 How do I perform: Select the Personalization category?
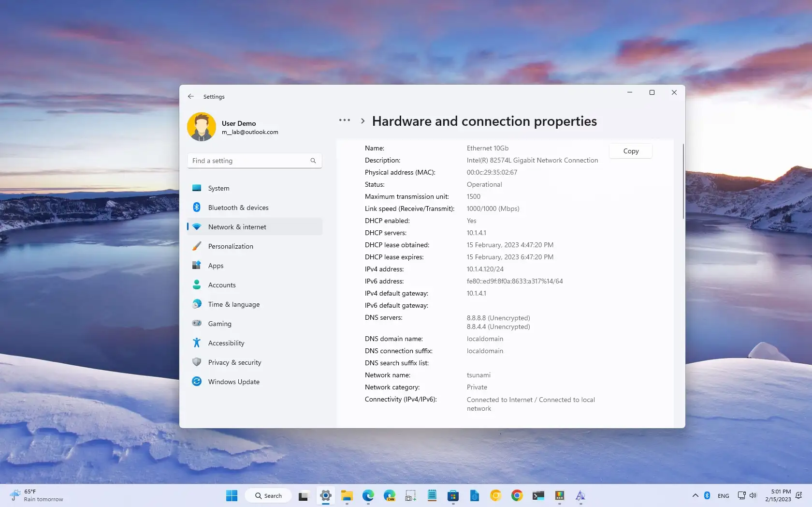(255, 246)
